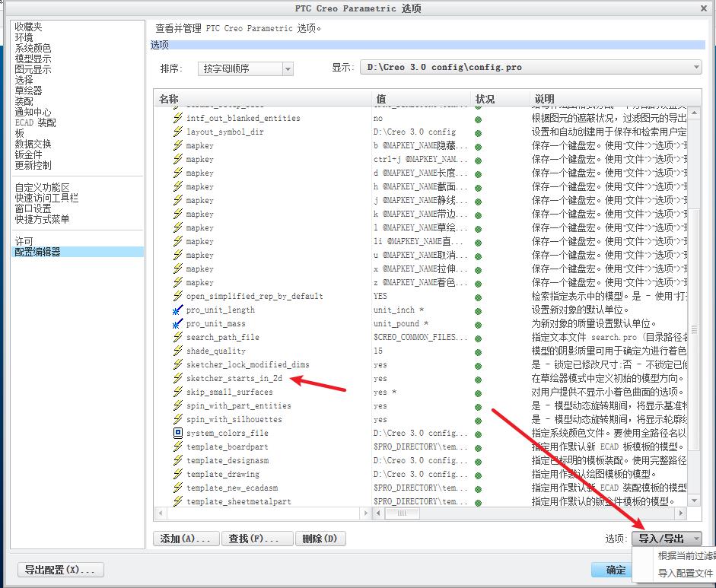Open 自定义功能区 category
This screenshot has width=716, height=588.
click(42, 187)
